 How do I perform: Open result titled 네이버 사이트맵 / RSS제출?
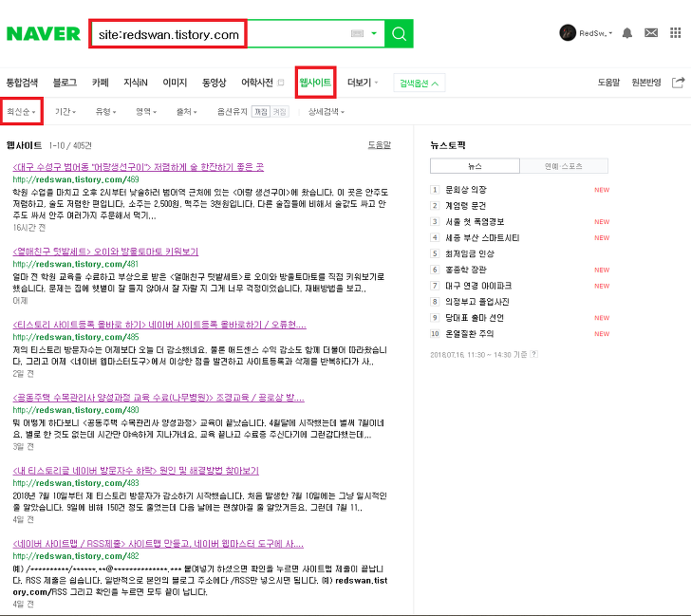pyautogui.click(x=159, y=544)
